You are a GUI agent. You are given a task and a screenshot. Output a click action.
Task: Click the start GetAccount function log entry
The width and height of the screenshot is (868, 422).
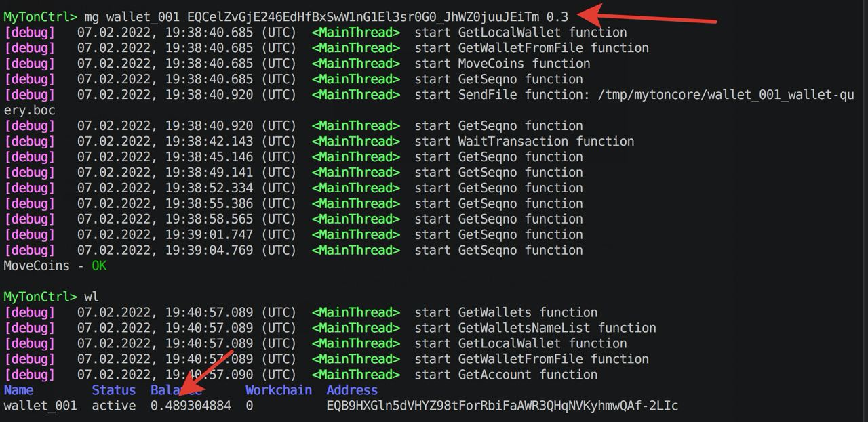click(506, 375)
